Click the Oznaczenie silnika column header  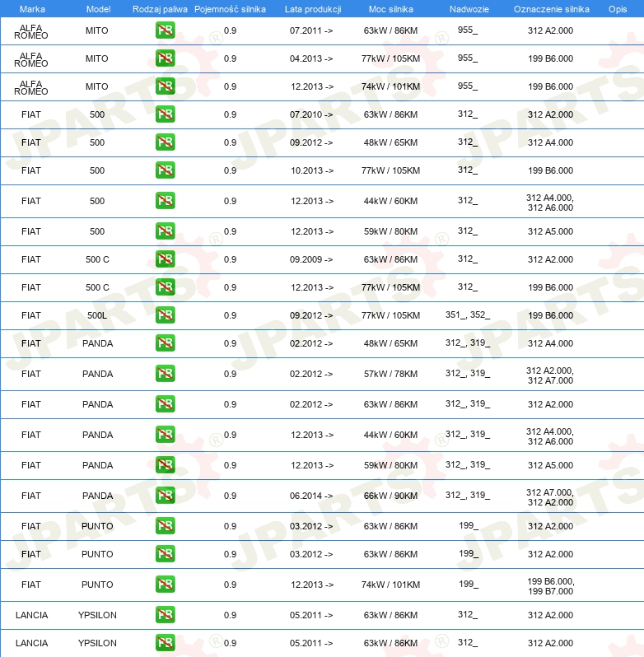pyautogui.click(x=552, y=9)
